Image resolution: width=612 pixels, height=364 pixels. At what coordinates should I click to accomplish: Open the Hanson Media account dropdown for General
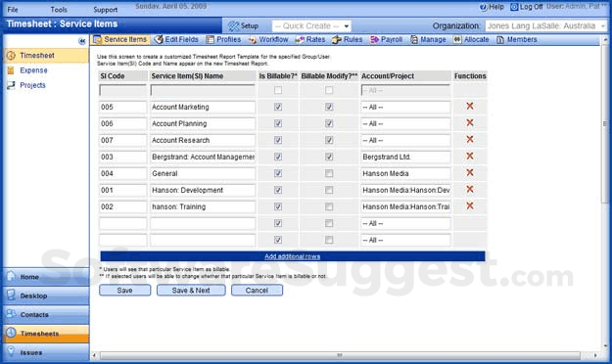click(x=405, y=173)
